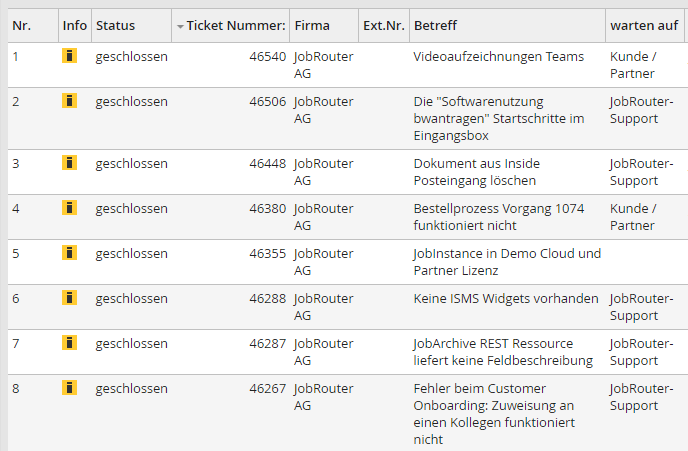Image resolution: width=688 pixels, height=451 pixels.
Task: Show info for ticket 46267
Action: [69, 388]
